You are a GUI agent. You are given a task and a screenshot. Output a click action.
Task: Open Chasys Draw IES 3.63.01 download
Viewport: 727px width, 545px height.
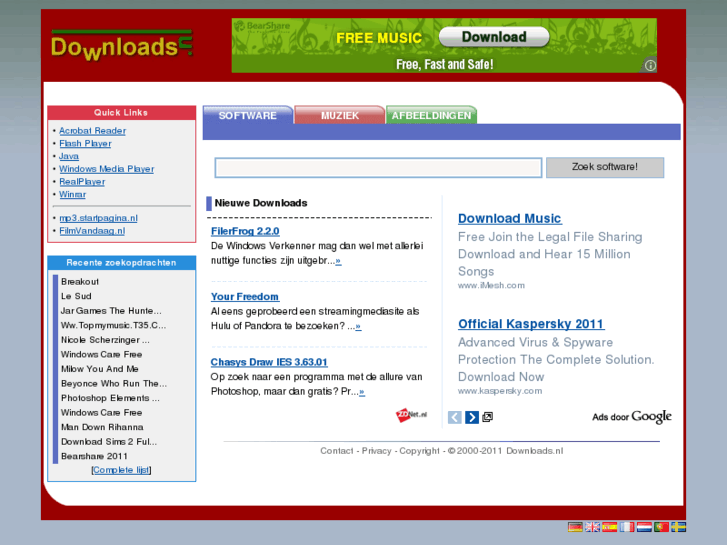click(x=269, y=362)
